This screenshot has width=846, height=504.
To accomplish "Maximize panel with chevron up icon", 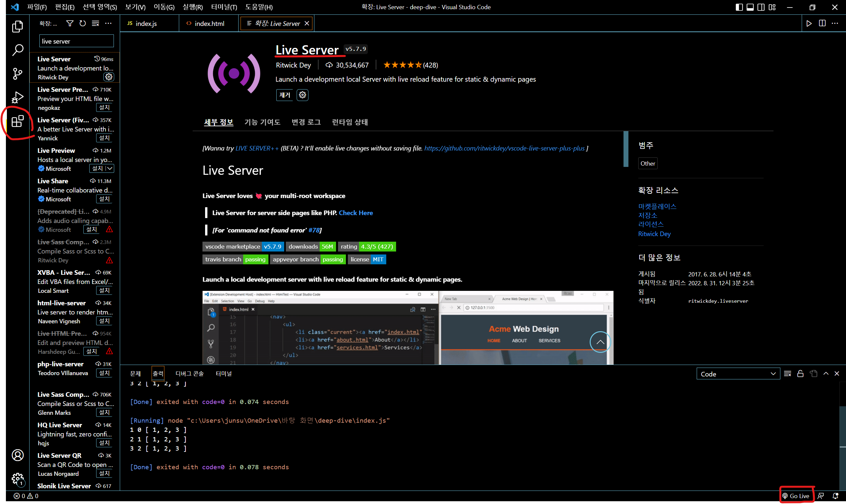I will click(x=826, y=373).
